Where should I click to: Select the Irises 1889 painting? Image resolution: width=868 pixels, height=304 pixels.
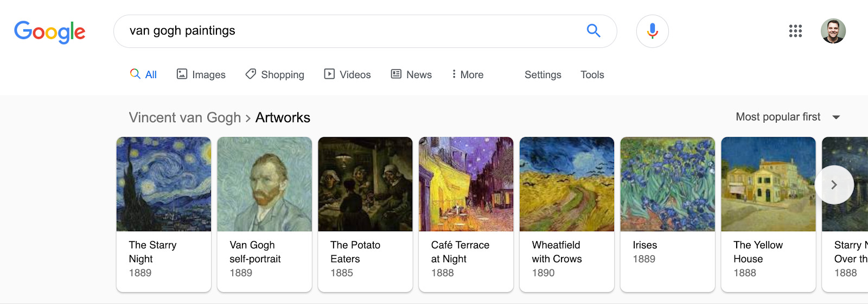coord(667,214)
